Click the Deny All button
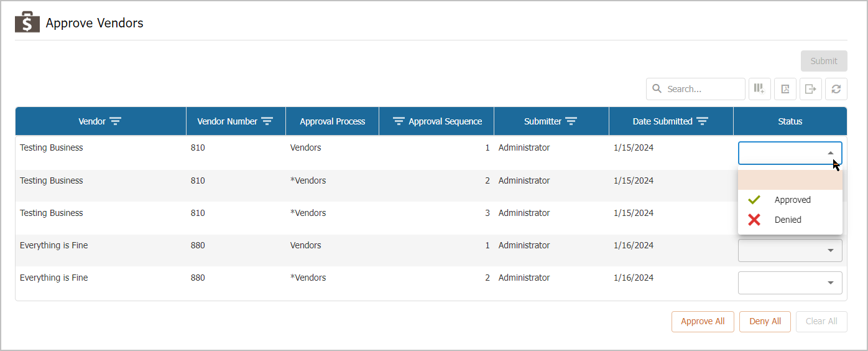 pyautogui.click(x=765, y=322)
